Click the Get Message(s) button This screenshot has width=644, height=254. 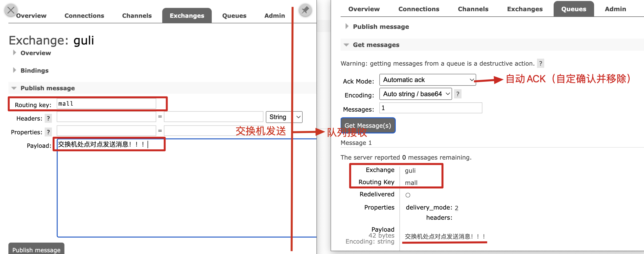point(367,125)
